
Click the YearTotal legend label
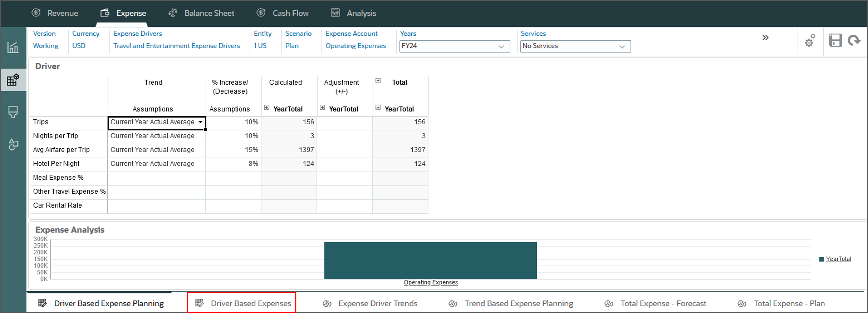(838, 259)
